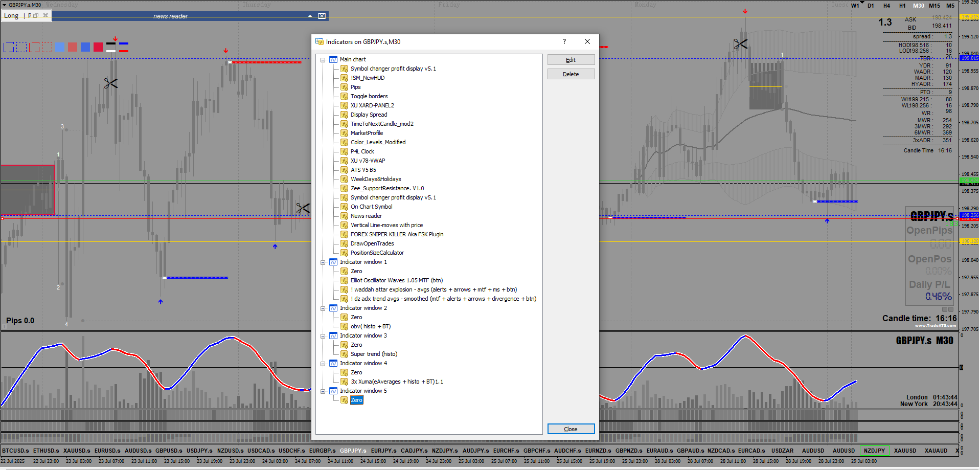The width and height of the screenshot is (980, 470).
Task: Detach the Long position panel
Action: [36, 15]
